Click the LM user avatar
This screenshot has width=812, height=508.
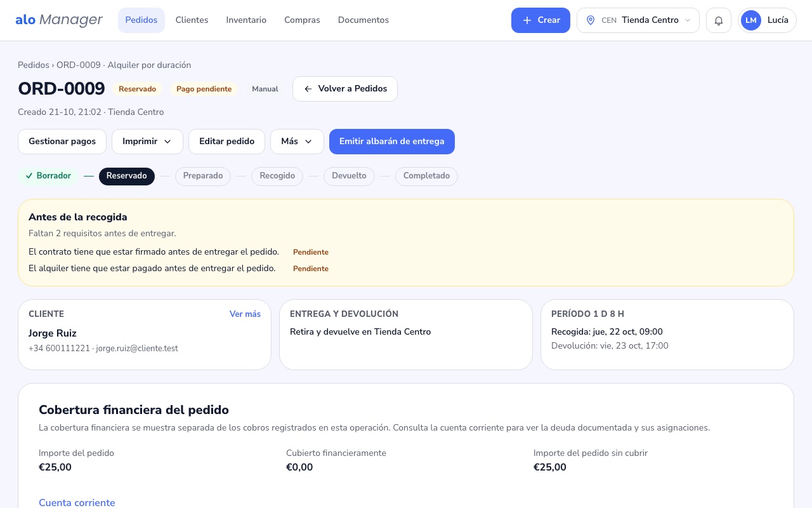751,20
